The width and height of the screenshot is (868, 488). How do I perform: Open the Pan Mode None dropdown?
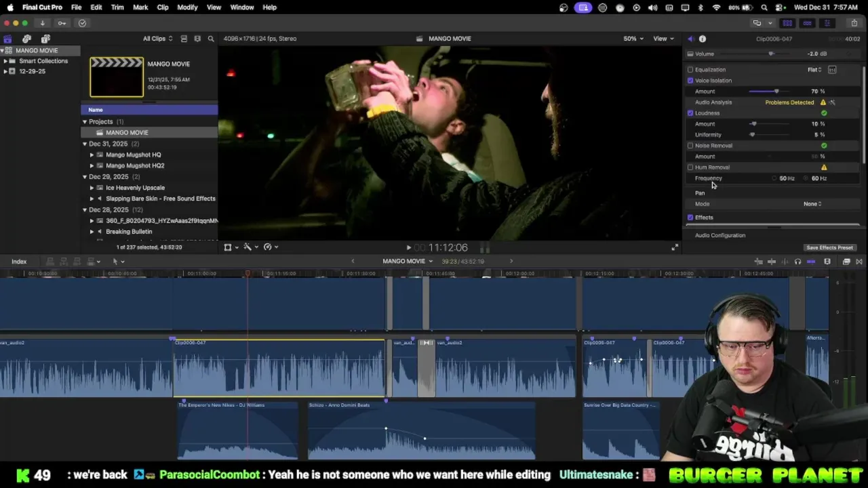(x=812, y=204)
